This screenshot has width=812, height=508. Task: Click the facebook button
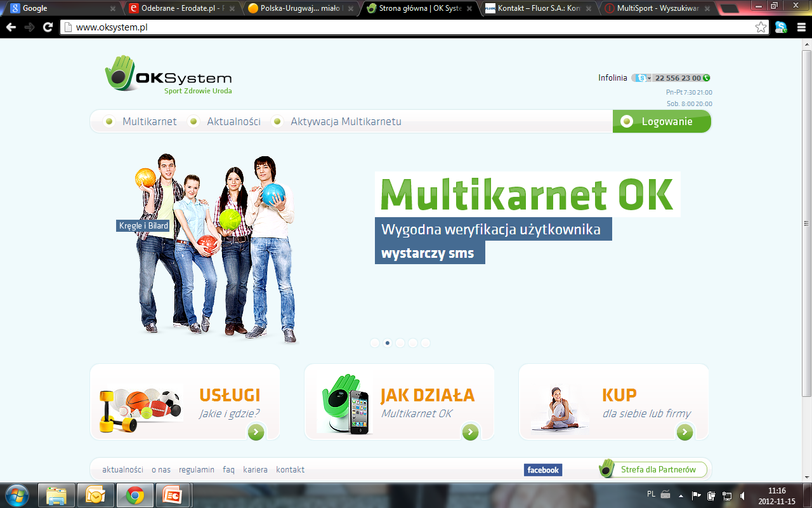coord(543,470)
